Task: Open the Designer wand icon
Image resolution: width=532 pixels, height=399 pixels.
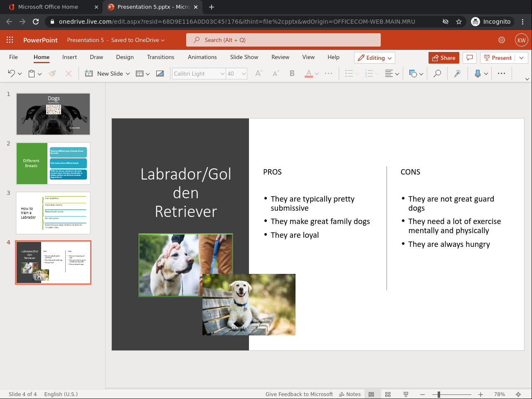Action: (457, 74)
